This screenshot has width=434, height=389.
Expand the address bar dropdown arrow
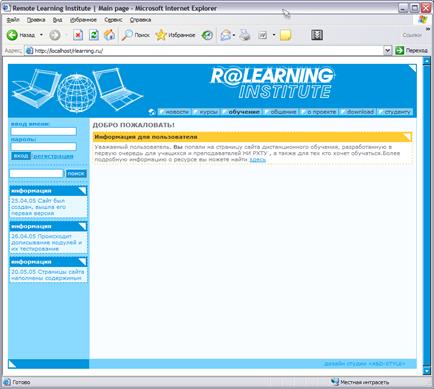387,50
